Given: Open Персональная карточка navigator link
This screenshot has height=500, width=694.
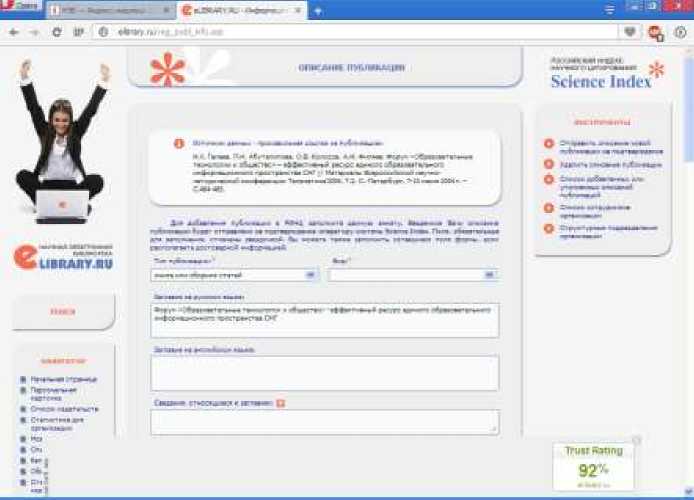Looking at the screenshot, I should click(54, 394).
